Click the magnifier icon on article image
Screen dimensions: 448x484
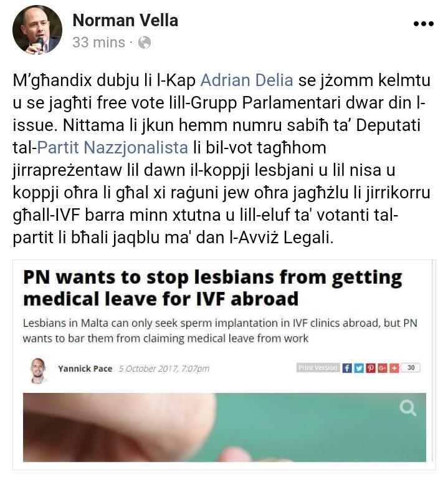(407, 408)
